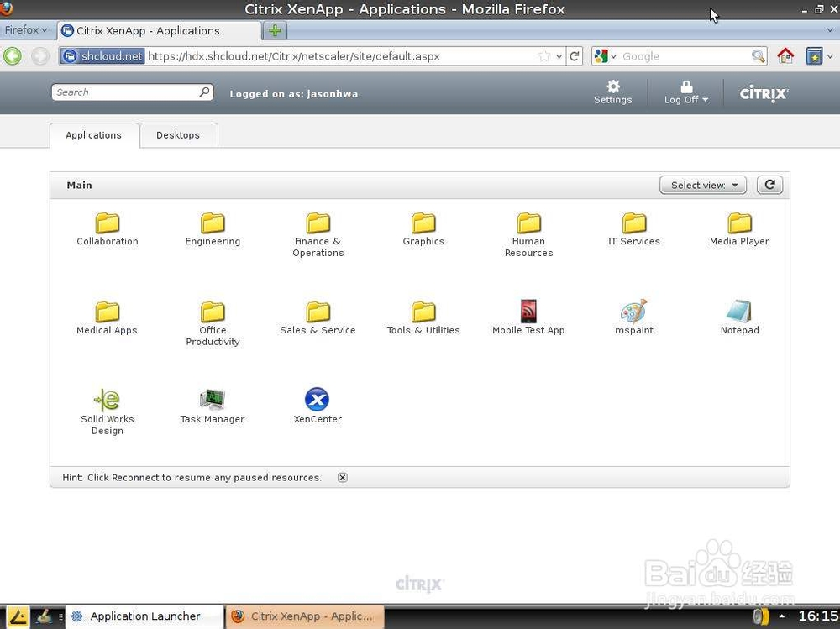Launch the Mobile Test App
This screenshot has height=629, width=840.
click(528, 318)
